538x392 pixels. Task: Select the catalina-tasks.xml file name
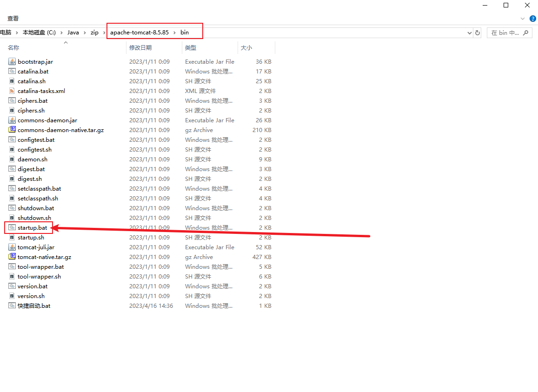(41, 91)
